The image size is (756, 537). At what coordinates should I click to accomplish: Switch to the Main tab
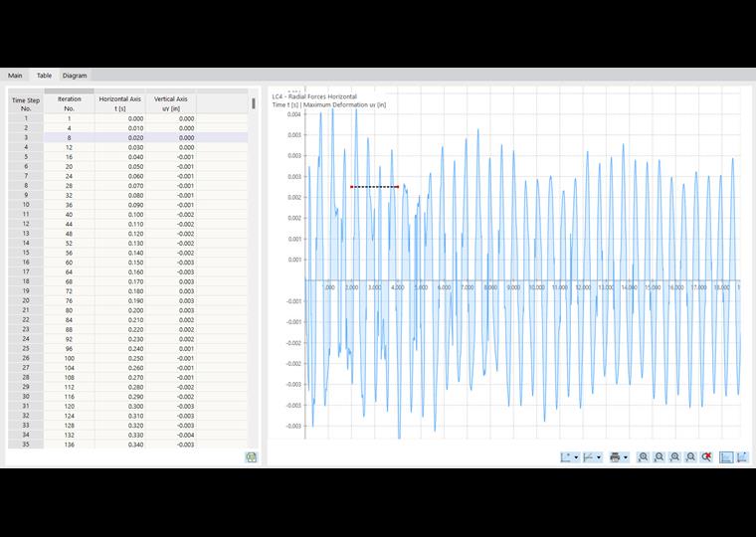click(15, 76)
